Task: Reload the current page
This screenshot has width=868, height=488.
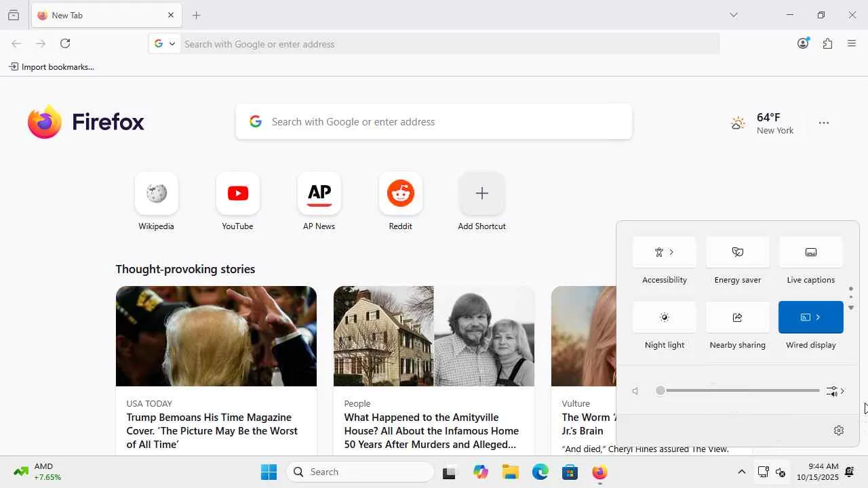Action: [x=65, y=43]
